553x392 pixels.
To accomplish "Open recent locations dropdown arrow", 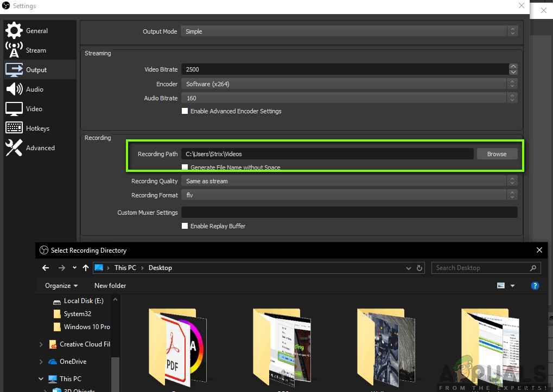I will coord(74,268).
